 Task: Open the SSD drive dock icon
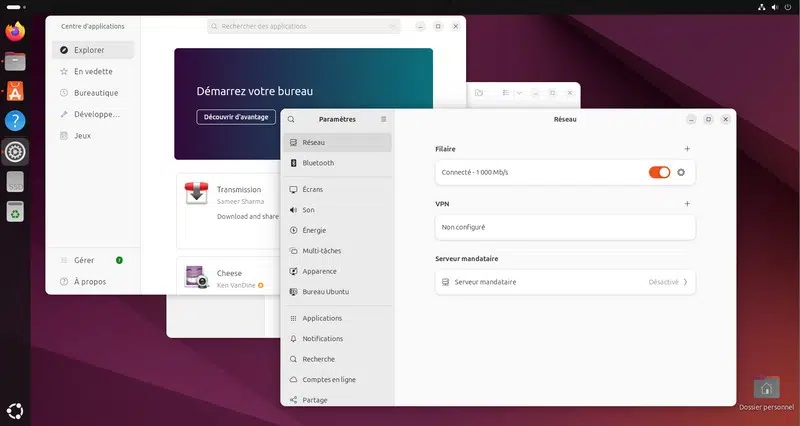click(x=15, y=182)
